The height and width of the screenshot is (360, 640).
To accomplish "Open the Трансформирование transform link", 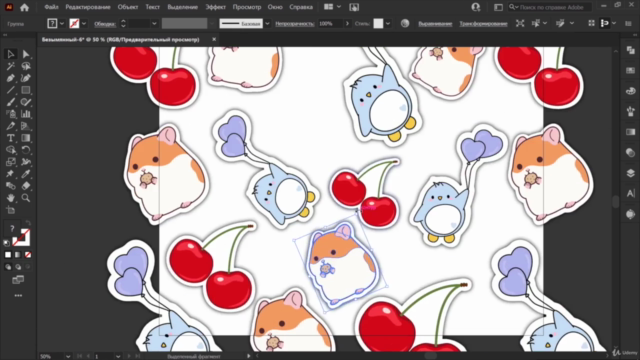I will point(483,24).
